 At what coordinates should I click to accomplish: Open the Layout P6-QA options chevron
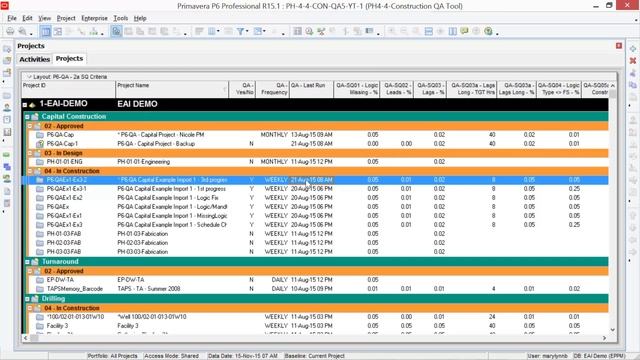29,77
